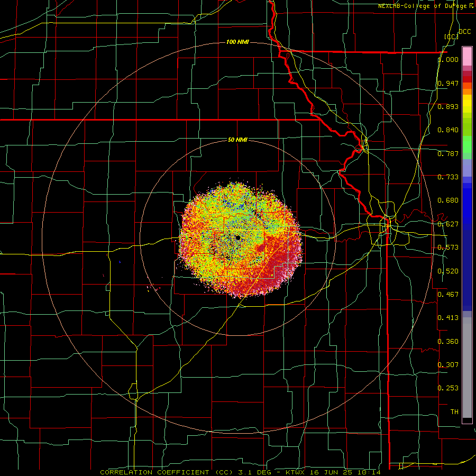Click the 0.360 legend value
This screenshot has height=476, width=476.
click(448, 342)
